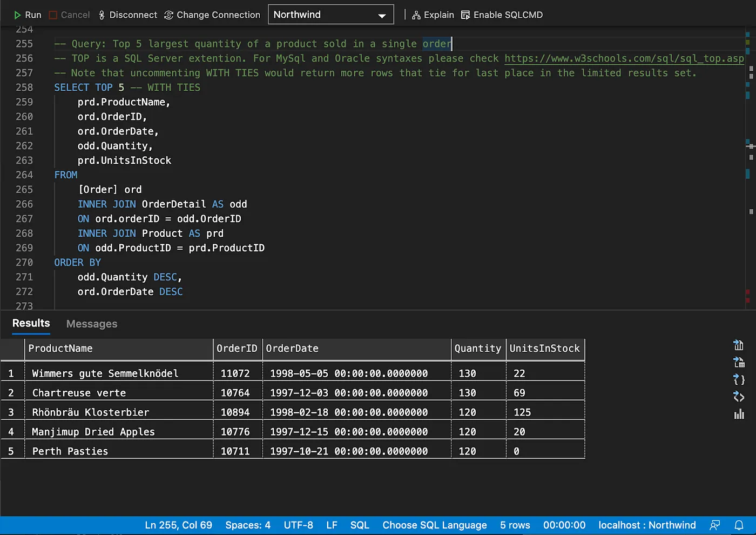Disconnect from the server

point(127,15)
